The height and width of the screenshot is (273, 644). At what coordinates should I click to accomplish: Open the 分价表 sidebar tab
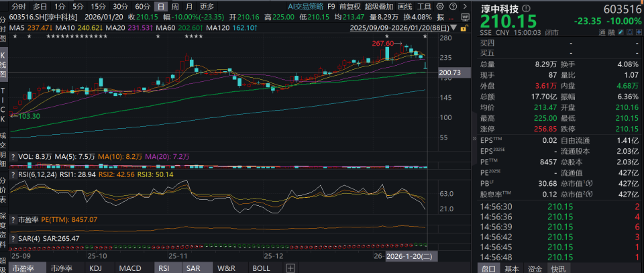[x=3, y=191]
